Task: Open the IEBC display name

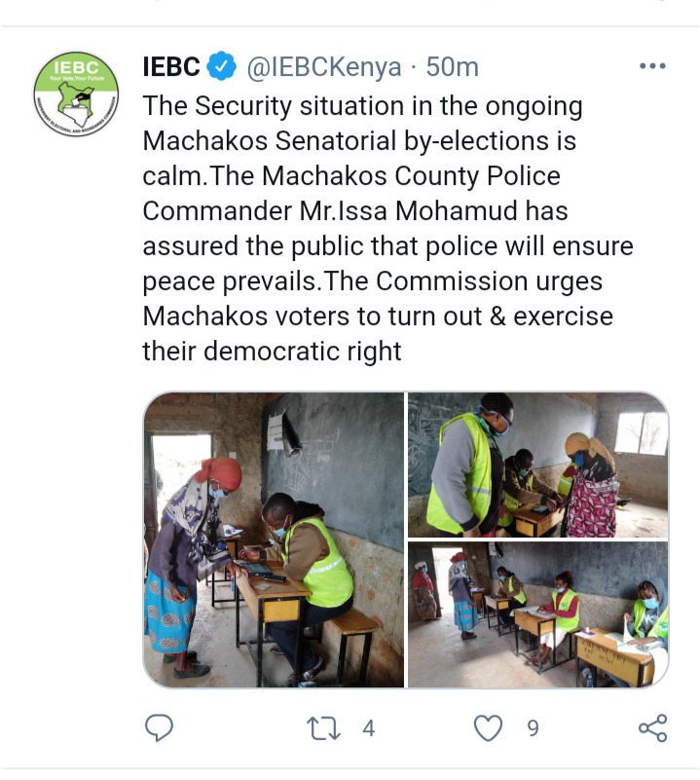Action: 171,66
